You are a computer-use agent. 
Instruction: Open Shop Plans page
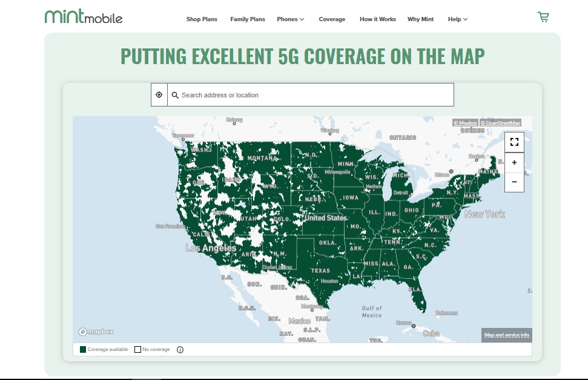pos(202,19)
